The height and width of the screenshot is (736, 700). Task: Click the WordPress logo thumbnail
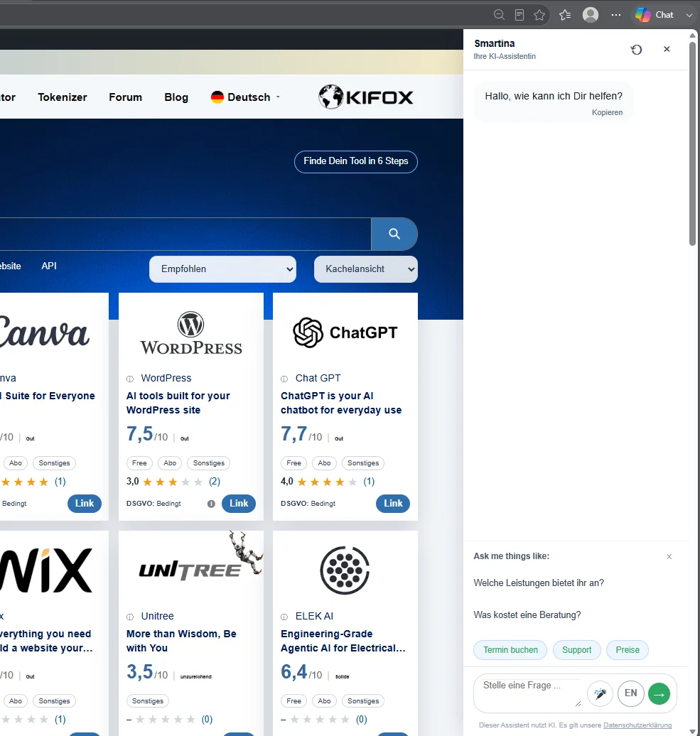coord(191,332)
